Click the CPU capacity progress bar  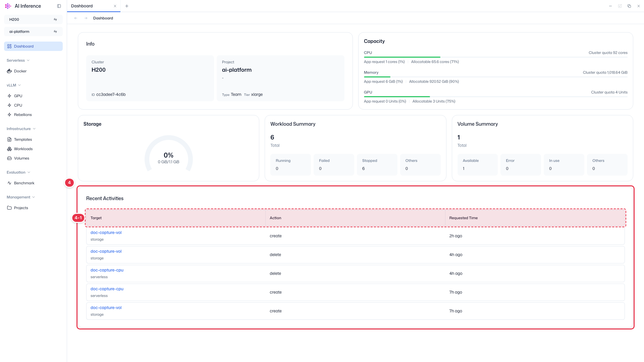[496, 57]
